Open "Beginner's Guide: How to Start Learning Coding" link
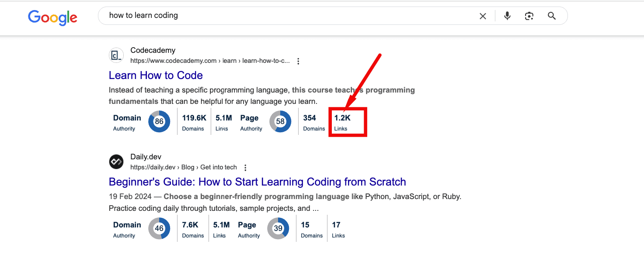644x258 pixels. click(x=257, y=182)
